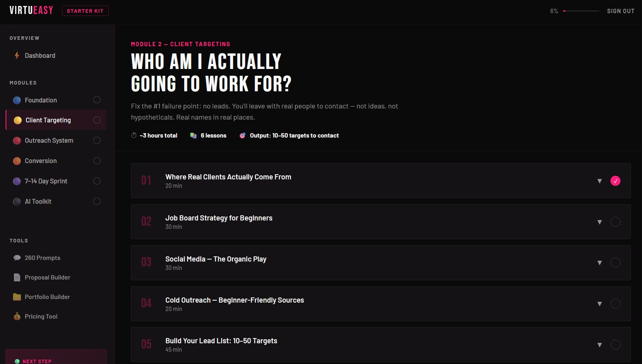Uncheck lesson 01 completed checkmark

point(615,181)
